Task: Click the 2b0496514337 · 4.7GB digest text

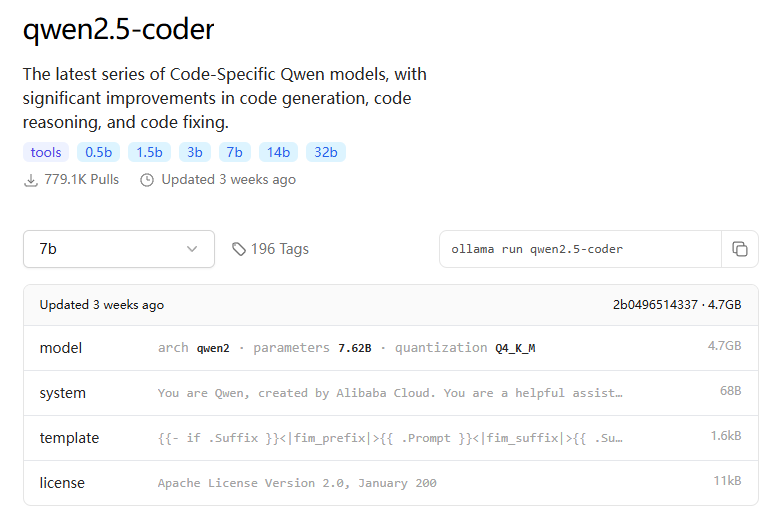Action: (x=677, y=305)
